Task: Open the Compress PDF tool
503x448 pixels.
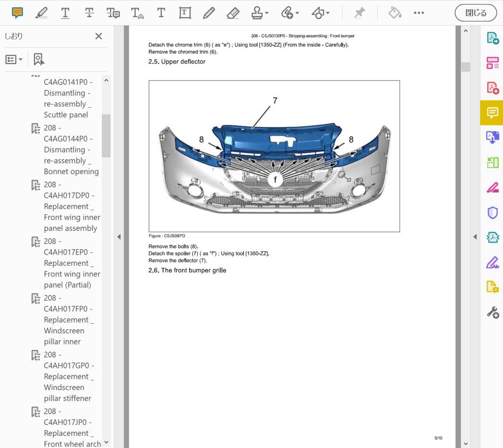Action: point(493,237)
